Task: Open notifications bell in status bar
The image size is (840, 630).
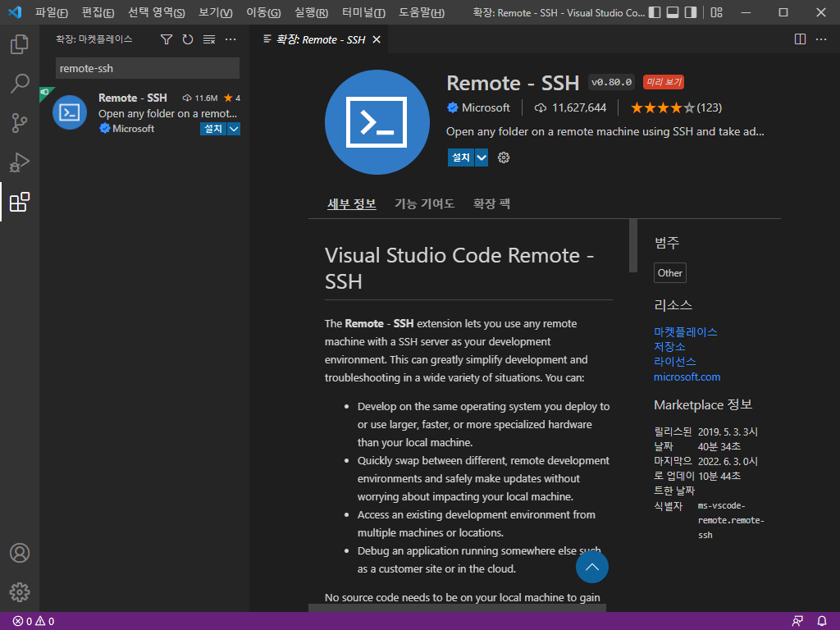Action: [x=822, y=622]
